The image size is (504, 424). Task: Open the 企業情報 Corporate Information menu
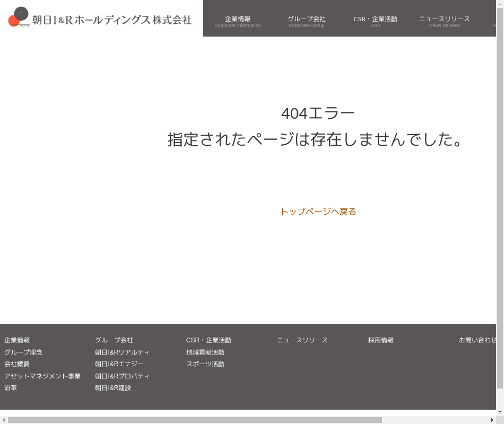[238, 21]
